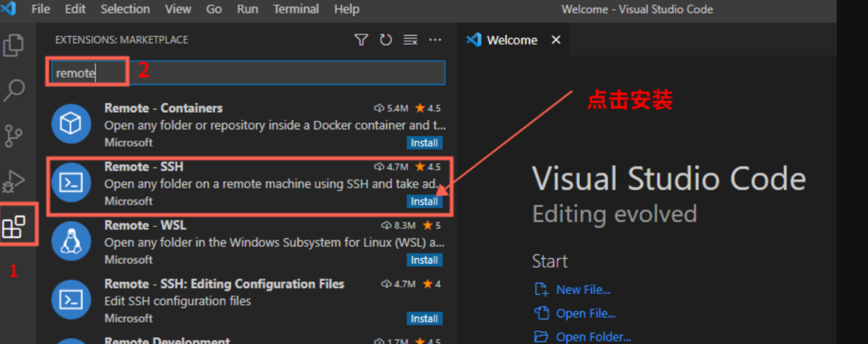868x344 pixels.
Task: Click Remote - SSH 4.5 star rating
Action: [x=428, y=167]
